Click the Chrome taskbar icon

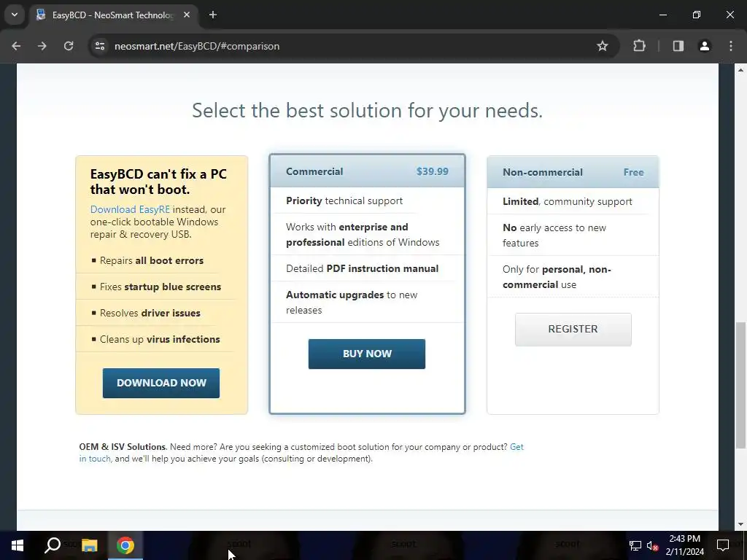(x=125, y=545)
